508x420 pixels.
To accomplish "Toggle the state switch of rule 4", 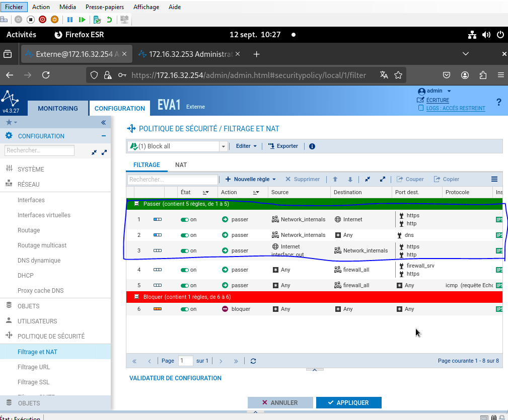I will click(185, 270).
